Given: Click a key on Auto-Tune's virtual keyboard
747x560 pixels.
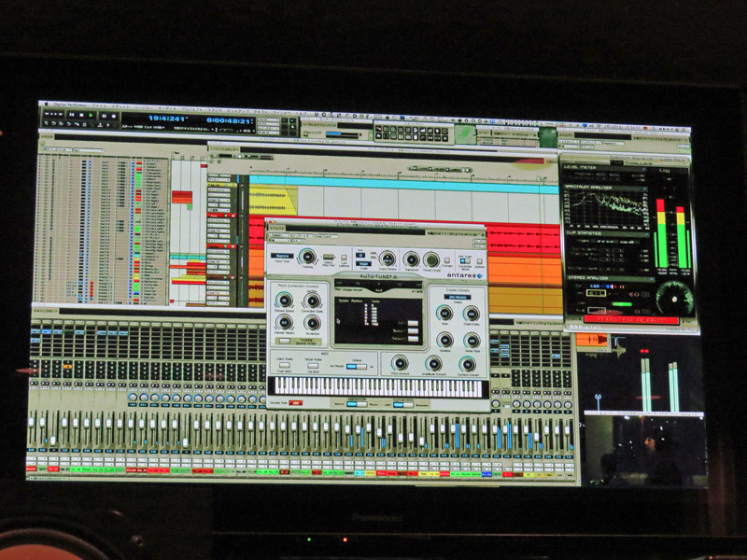Looking at the screenshot, I should [378, 387].
